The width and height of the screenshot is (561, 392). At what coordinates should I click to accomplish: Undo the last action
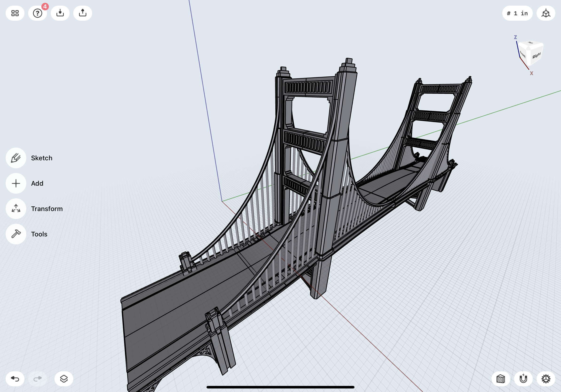(x=15, y=379)
